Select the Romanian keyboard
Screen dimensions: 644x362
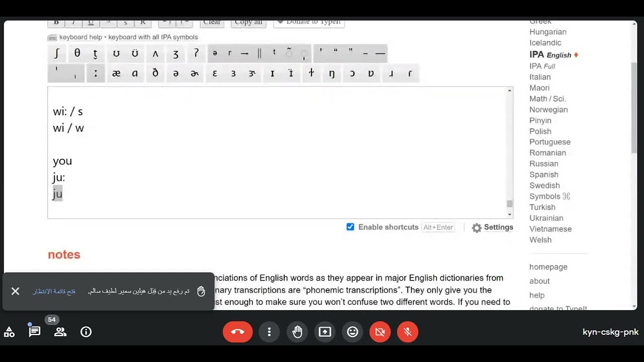pos(547,153)
